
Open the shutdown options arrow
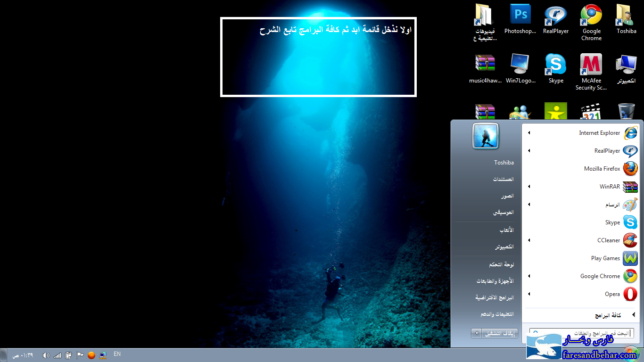pos(477,333)
